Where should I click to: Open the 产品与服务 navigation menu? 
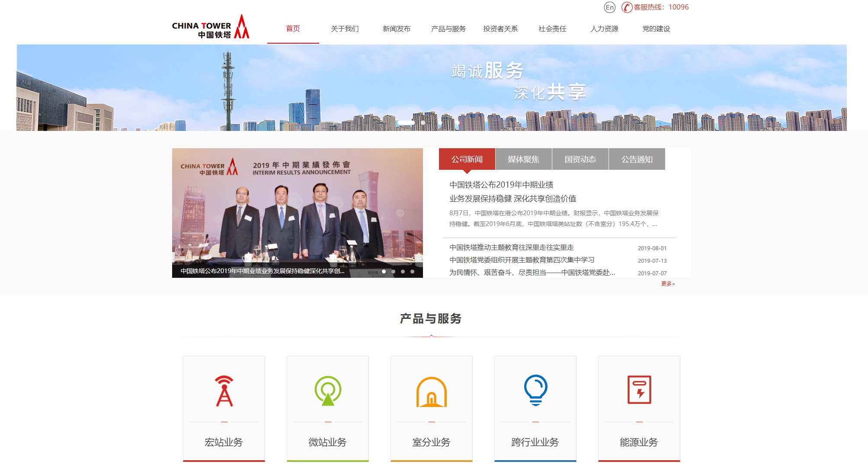pyautogui.click(x=448, y=29)
